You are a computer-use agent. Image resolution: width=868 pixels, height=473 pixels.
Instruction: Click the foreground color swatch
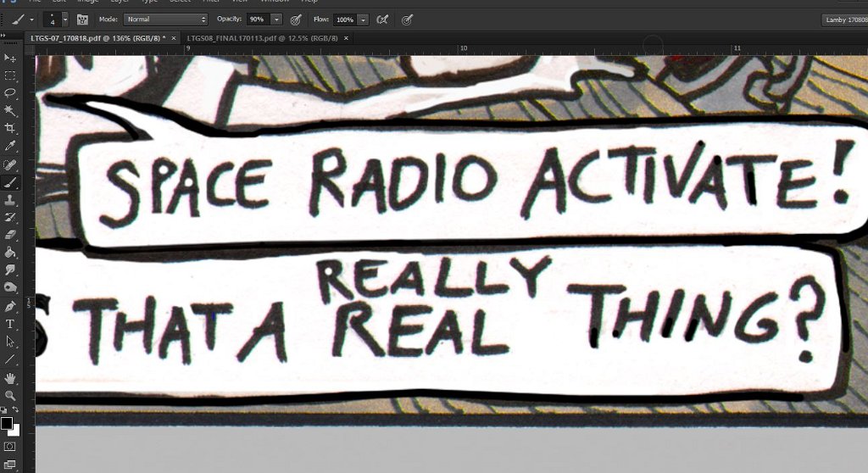pos(7,422)
